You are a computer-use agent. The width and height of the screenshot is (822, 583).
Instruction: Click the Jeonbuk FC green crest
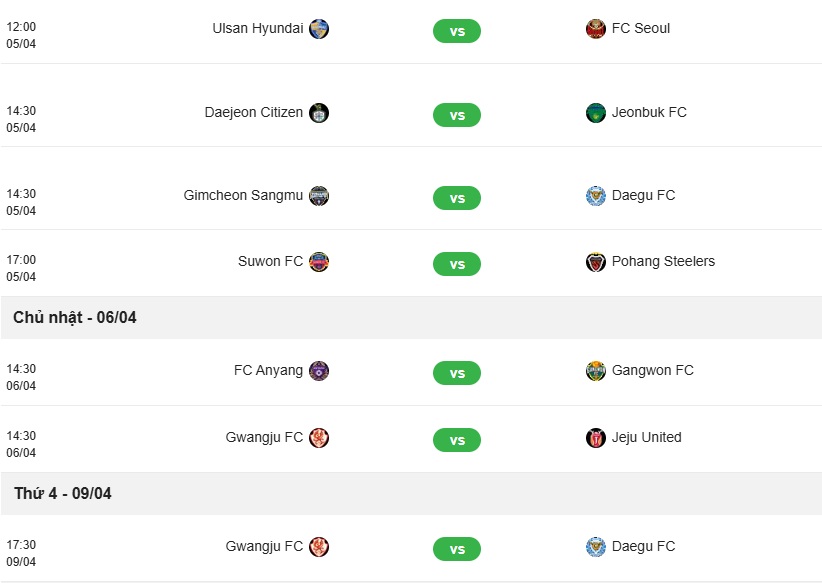pos(596,113)
